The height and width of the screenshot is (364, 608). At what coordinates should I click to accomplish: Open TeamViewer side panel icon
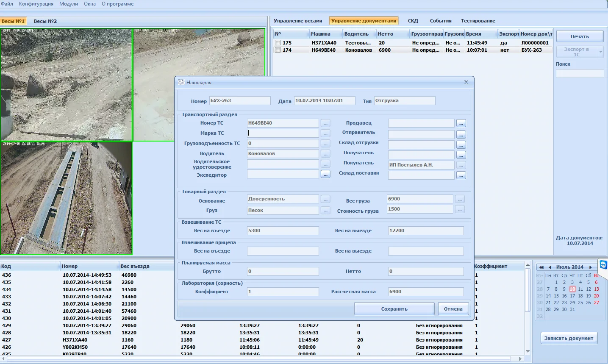click(x=603, y=265)
